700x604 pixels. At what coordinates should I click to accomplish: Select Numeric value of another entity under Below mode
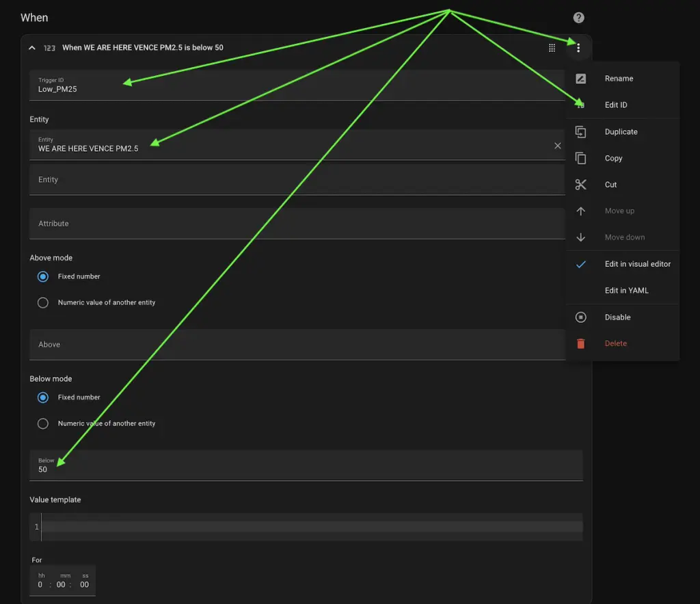43,423
